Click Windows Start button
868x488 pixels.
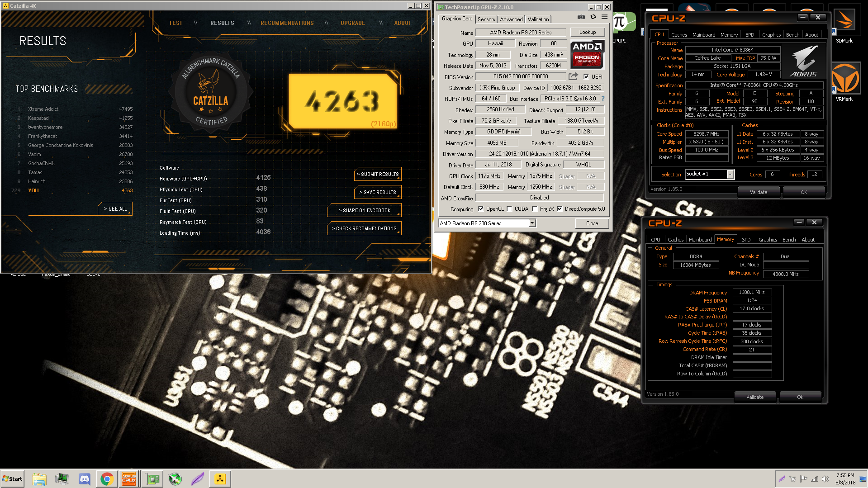coord(12,479)
